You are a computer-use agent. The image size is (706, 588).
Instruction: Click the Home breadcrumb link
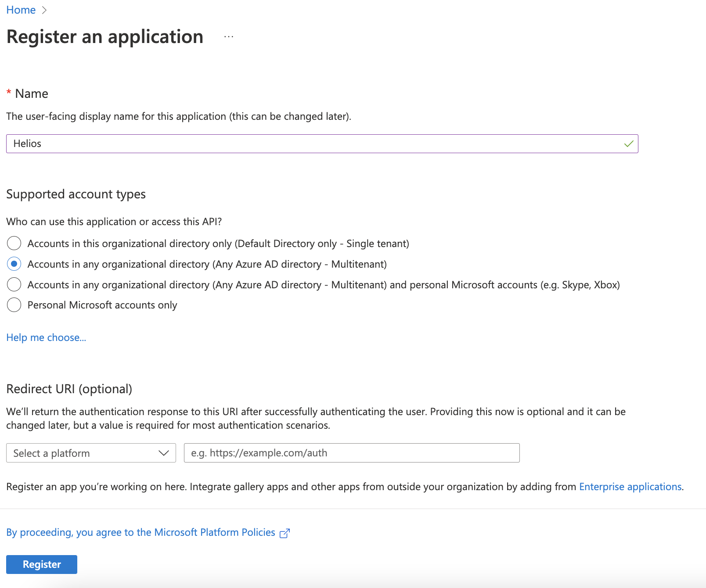coord(21,10)
